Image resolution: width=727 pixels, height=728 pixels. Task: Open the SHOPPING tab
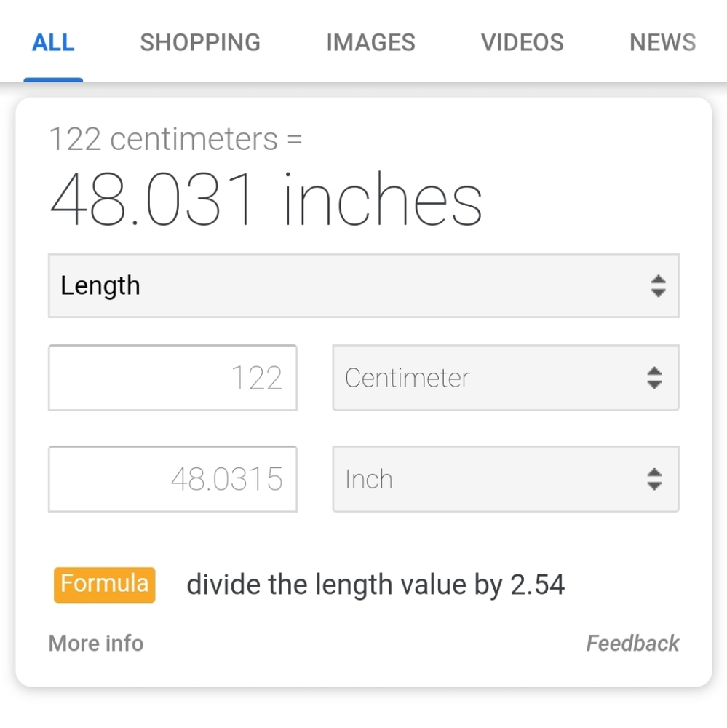click(x=200, y=42)
